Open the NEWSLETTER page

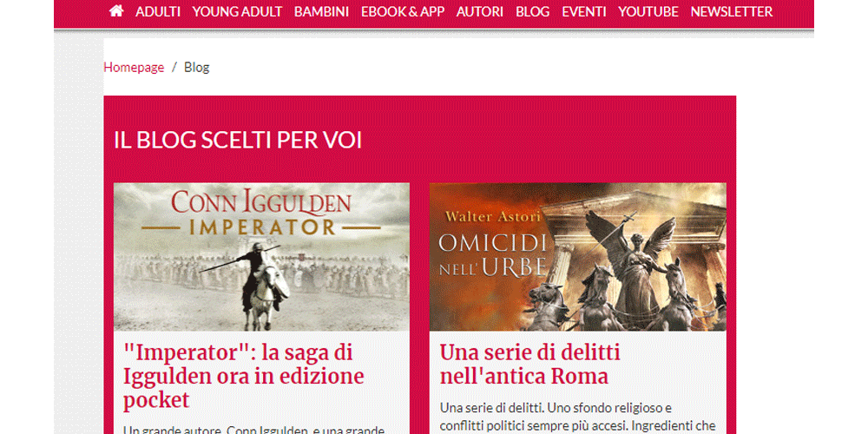pos(731,11)
